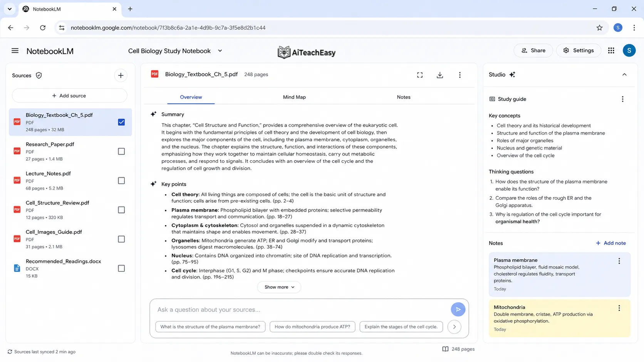The height and width of the screenshot is (362, 644).
Task: Open Study guide more options
Action: click(x=622, y=99)
